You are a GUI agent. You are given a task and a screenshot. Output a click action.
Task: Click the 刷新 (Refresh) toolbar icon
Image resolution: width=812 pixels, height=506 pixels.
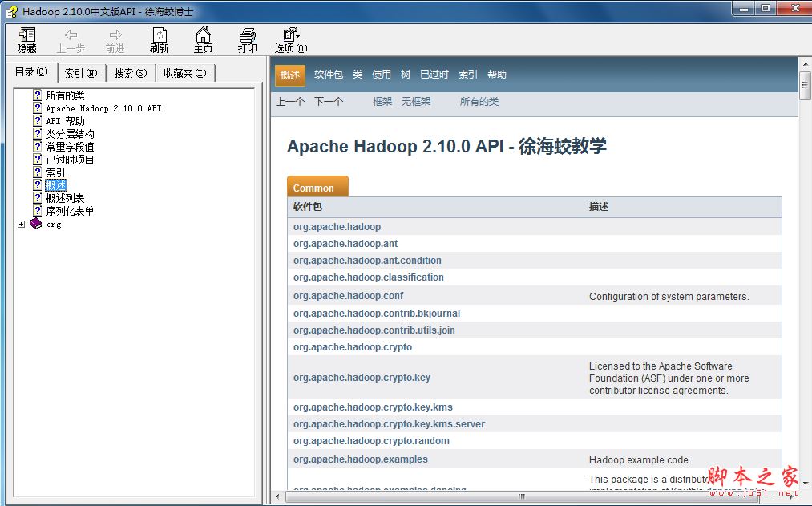click(x=159, y=40)
